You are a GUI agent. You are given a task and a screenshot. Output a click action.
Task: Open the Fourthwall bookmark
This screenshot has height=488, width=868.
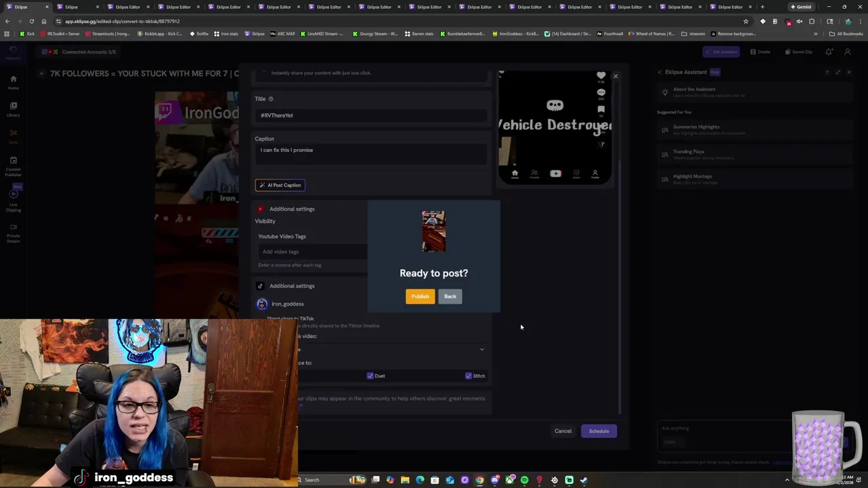(x=610, y=34)
